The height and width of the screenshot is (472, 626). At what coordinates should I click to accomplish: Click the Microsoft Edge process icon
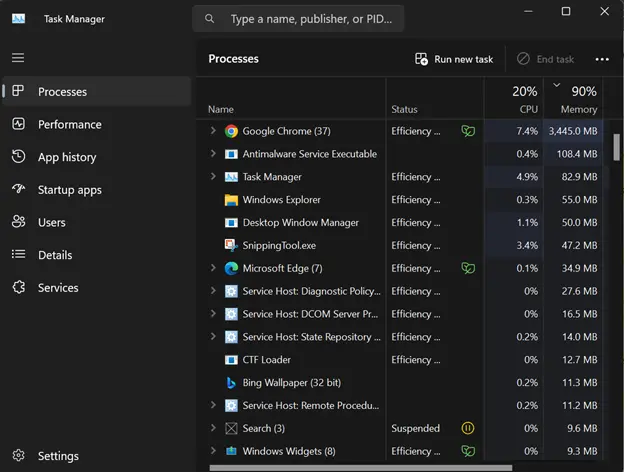(x=231, y=268)
